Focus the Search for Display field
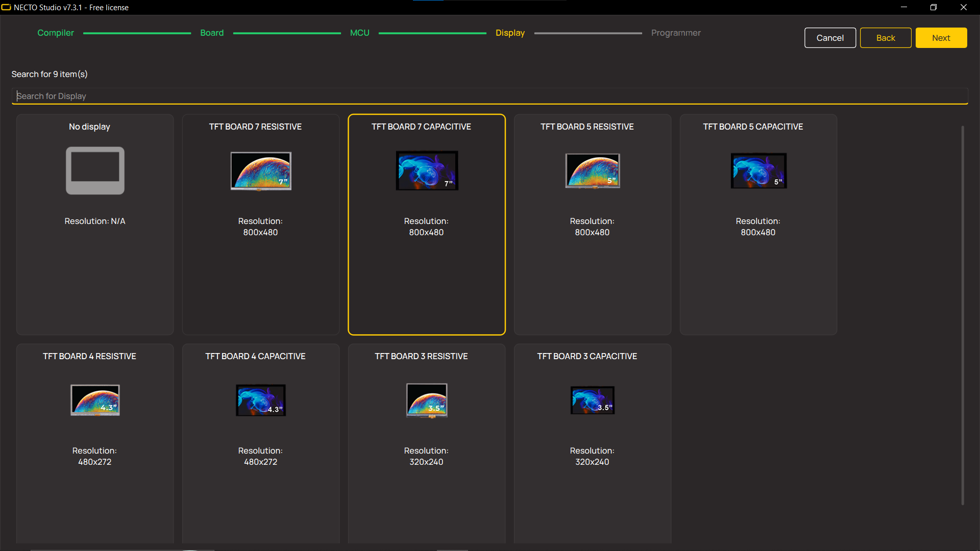980x551 pixels. [490, 96]
